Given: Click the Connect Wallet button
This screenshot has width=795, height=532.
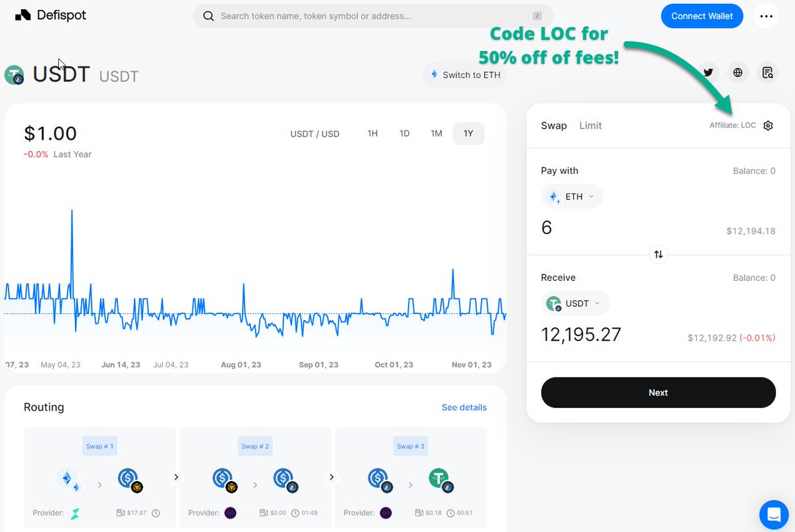Looking at the screenshot, I should (x=702, y=16).
